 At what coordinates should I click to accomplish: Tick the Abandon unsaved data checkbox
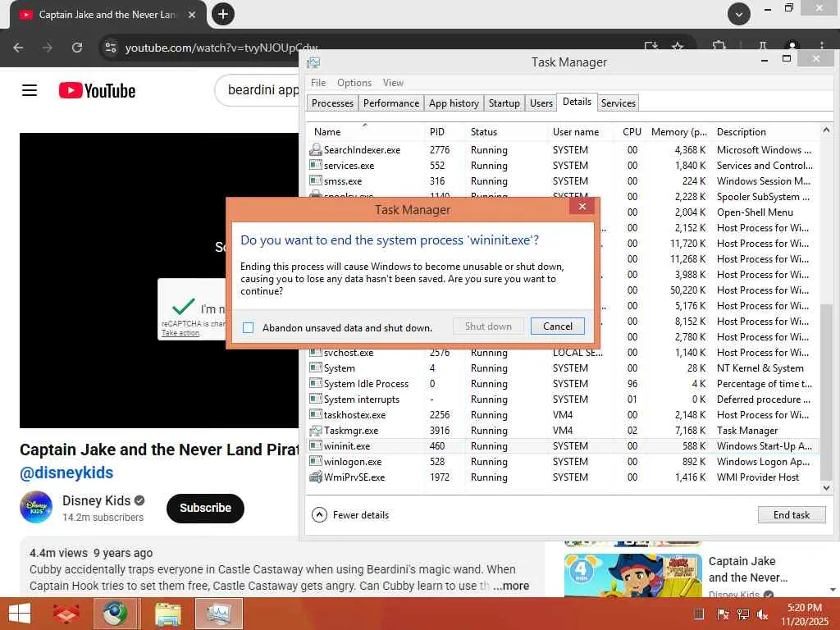[248, 327]
